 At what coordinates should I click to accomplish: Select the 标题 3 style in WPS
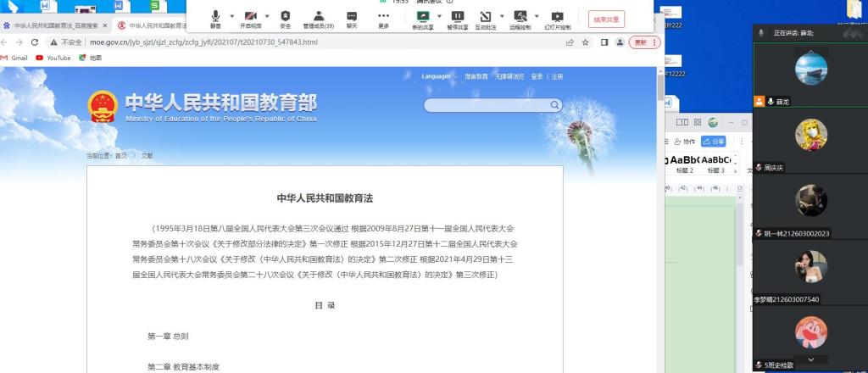coord(715,165)
